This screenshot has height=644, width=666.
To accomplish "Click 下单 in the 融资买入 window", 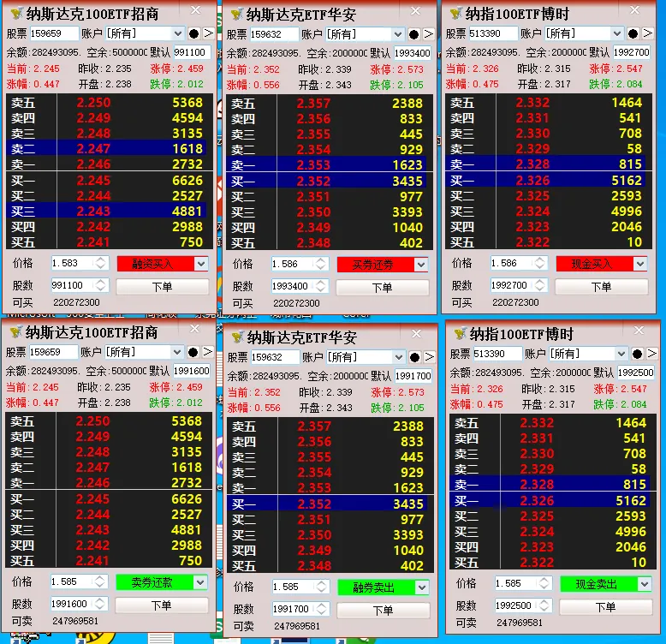I will tap(163, 287).
